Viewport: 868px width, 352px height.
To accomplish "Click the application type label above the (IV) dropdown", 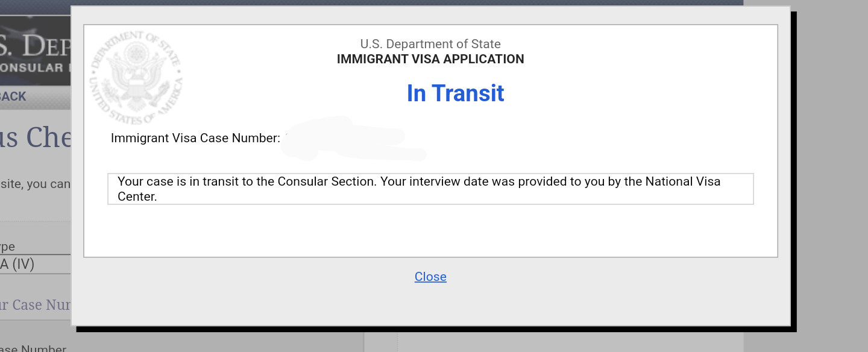I will coord(7,247).
